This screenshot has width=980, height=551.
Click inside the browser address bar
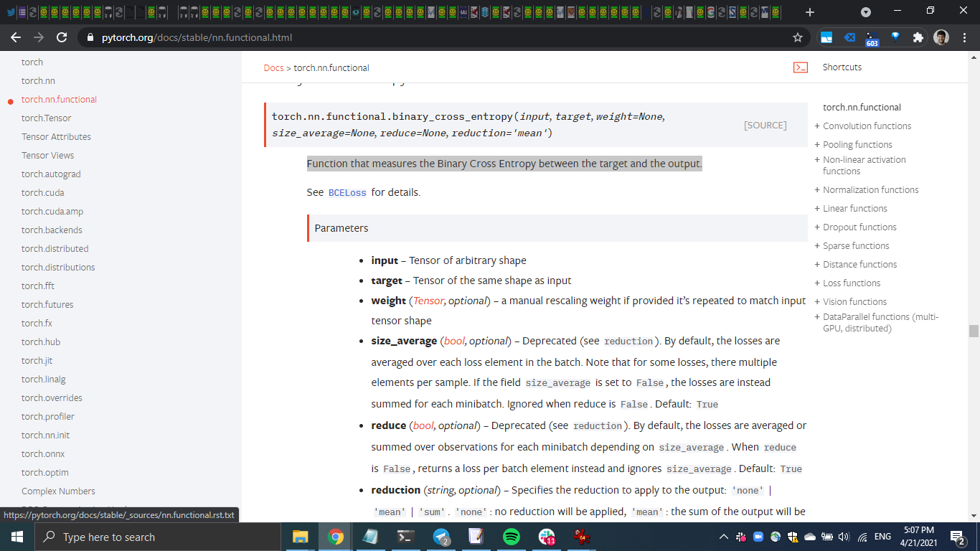tap(287, 37)
